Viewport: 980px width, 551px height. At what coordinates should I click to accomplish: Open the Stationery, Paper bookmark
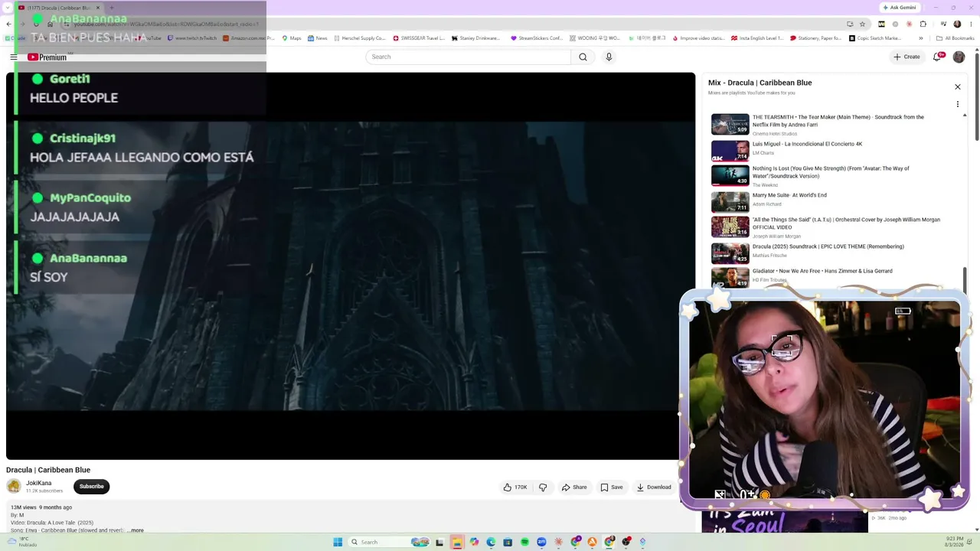[816, 38]
